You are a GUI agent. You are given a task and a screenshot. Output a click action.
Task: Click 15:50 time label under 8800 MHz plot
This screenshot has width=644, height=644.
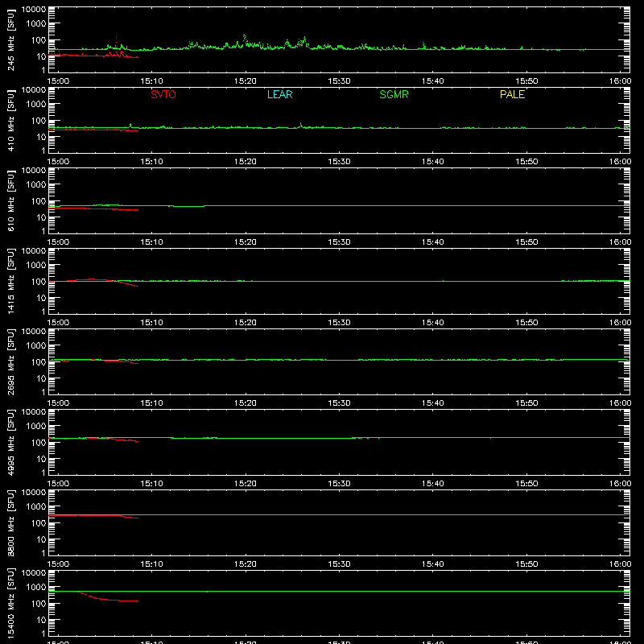(x=526, y=564)
